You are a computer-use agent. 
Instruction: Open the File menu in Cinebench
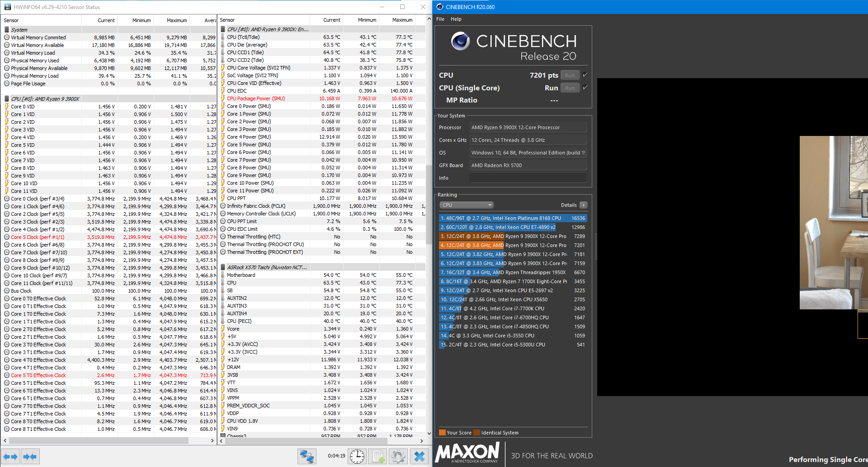pyautogui.click(x=440, y=19)
